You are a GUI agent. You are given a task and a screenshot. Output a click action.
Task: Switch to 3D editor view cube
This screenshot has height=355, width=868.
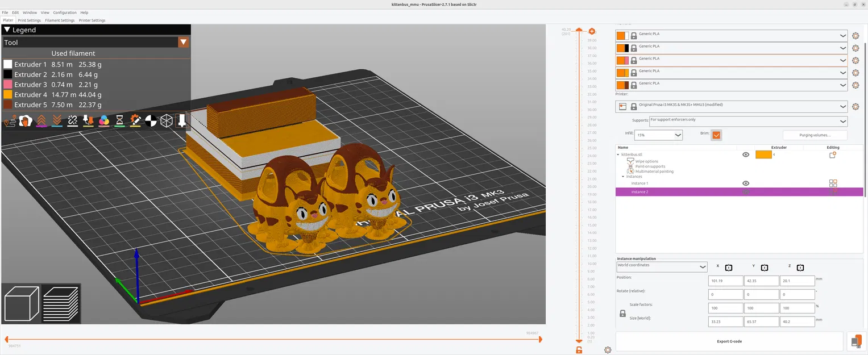pyautogui.click(x=21, y=303)
